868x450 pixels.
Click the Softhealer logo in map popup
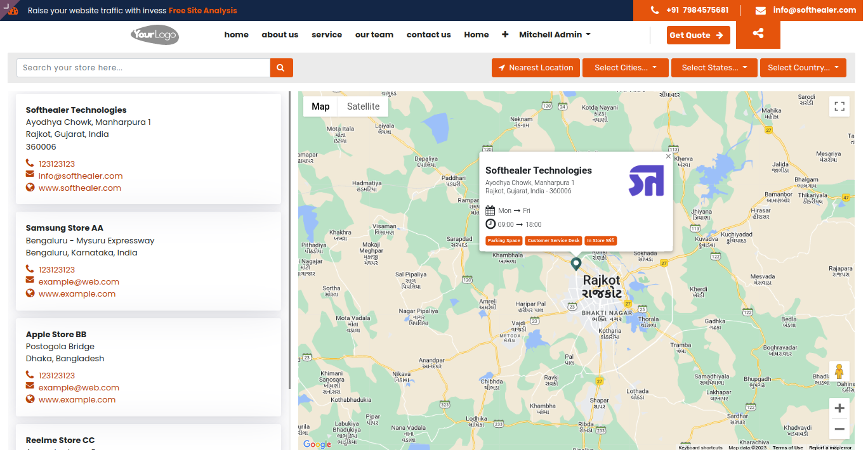[x=646, y=181]
